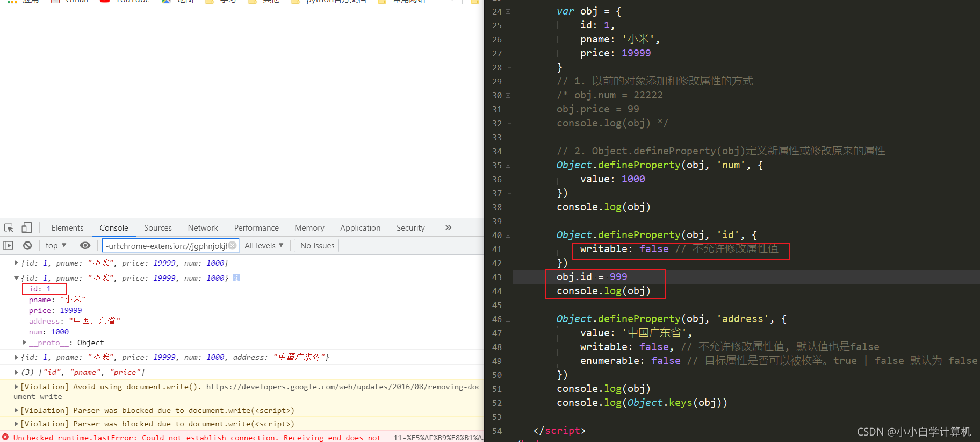Collapse defineProperty 'id' fold at line 40
980x442 pixels.
pos(508,235)
